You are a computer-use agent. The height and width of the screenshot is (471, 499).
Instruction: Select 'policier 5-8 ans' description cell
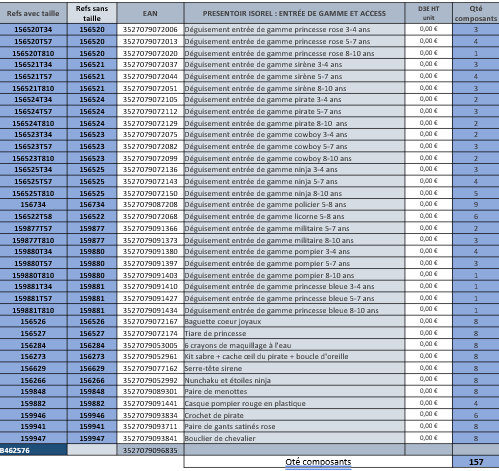pyautogui.click(x=294, y=204)
